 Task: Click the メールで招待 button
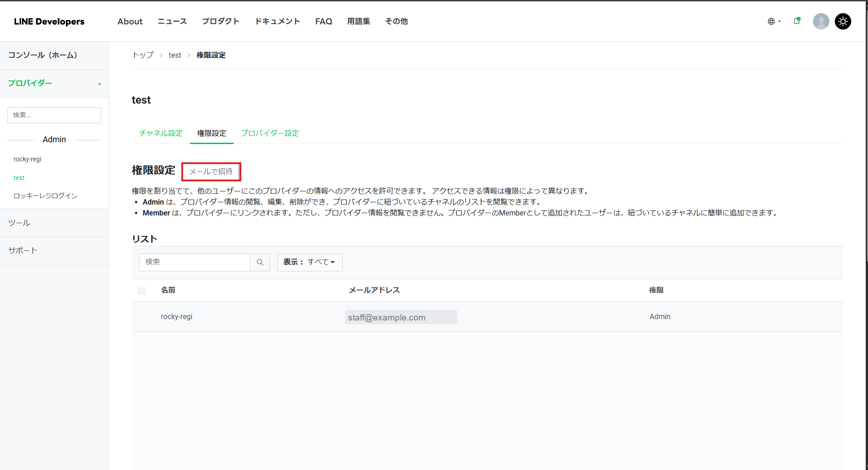(211, 171)
